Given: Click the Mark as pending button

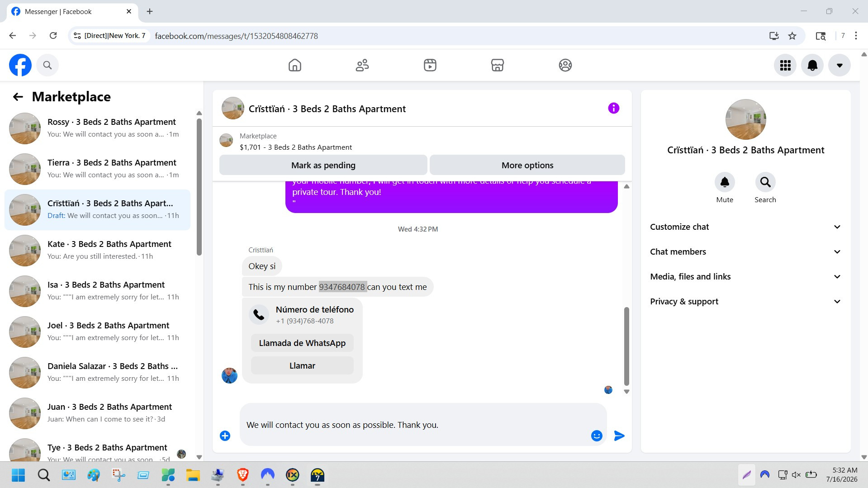Looking at the screenshot, I should [x=323, y=165].
